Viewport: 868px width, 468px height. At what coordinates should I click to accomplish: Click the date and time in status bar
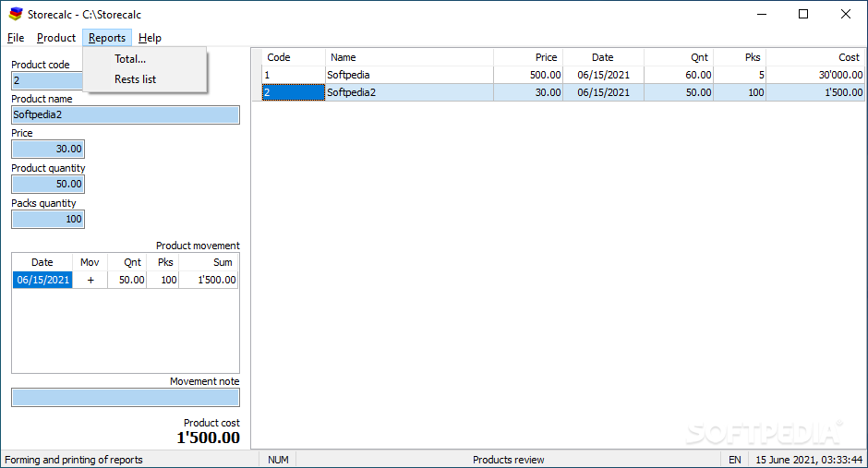pyautogui.click(x=809, y=460)
